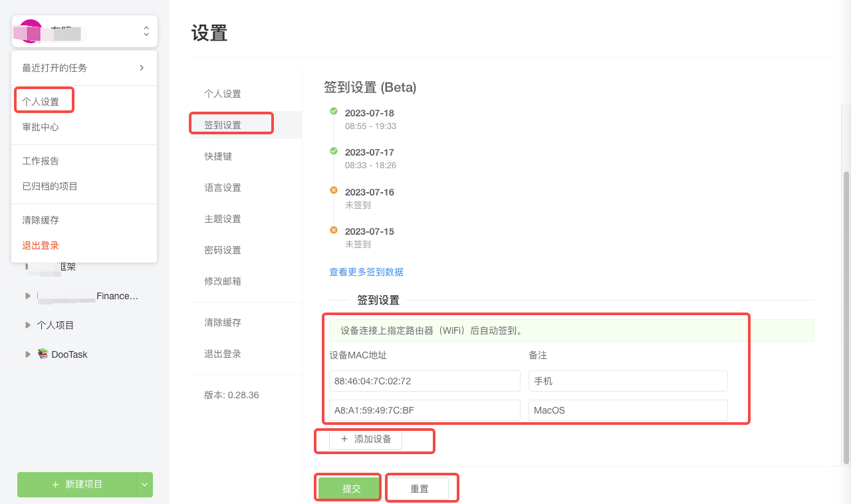Viewport: 851px width, 504px height.
Task: Click the 查看更多签到数据 link
Action: [x=366, y=271]
